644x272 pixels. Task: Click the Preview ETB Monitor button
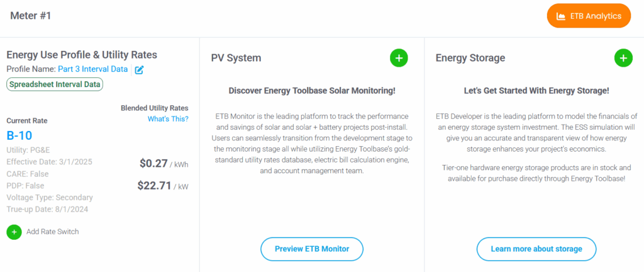coord(312,249)
